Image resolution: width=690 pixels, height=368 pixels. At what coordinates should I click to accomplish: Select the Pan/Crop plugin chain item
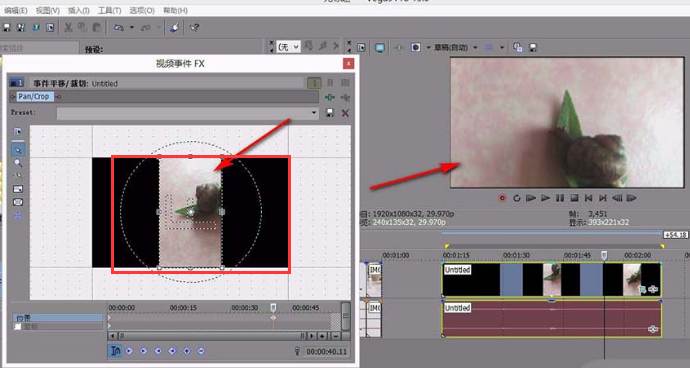[x=35, y=96]
